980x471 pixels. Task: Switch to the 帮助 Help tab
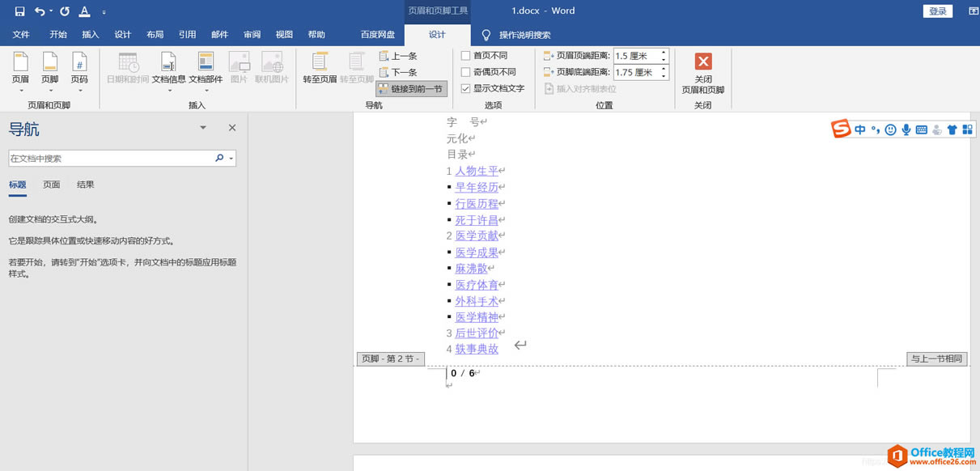pyautogui.click(x=316, y=35)
